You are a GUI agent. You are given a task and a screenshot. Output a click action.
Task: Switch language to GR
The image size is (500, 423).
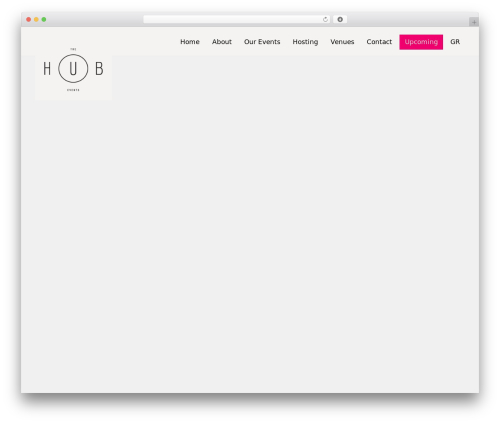click(455, 42)
